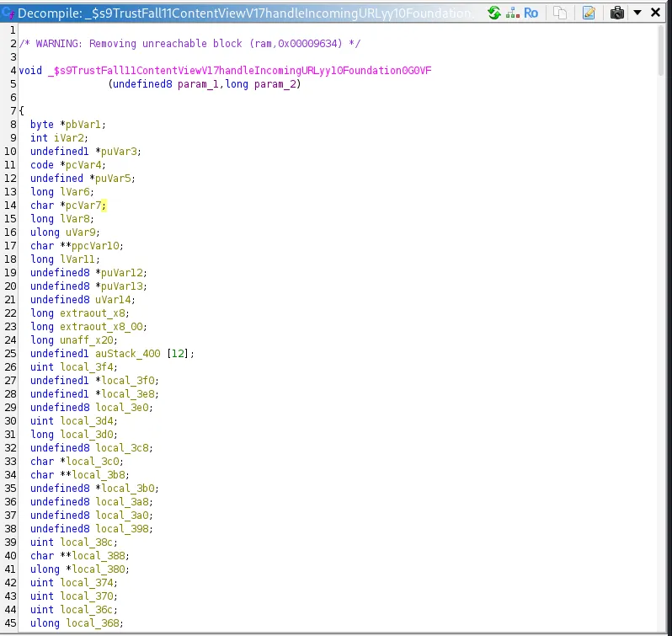Click unaff_x20 variable
This screenshot has width=672, height=636.
pyautogui.click(x=86, y=340)
